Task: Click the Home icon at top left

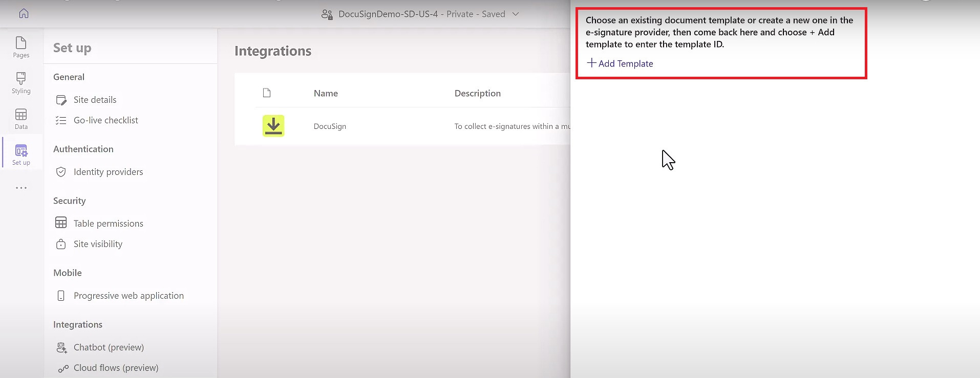Action: [24, 14]
